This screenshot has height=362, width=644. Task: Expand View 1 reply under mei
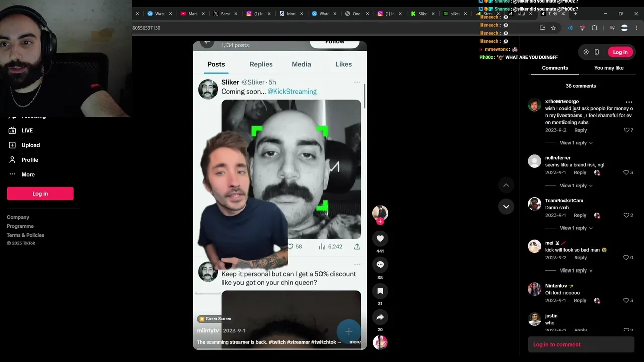[x=576, y=270]
